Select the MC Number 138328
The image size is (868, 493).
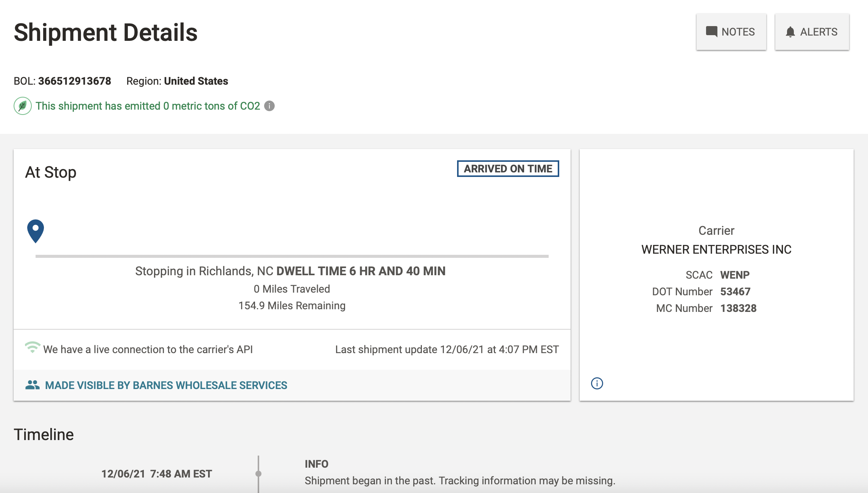[738, 308]
